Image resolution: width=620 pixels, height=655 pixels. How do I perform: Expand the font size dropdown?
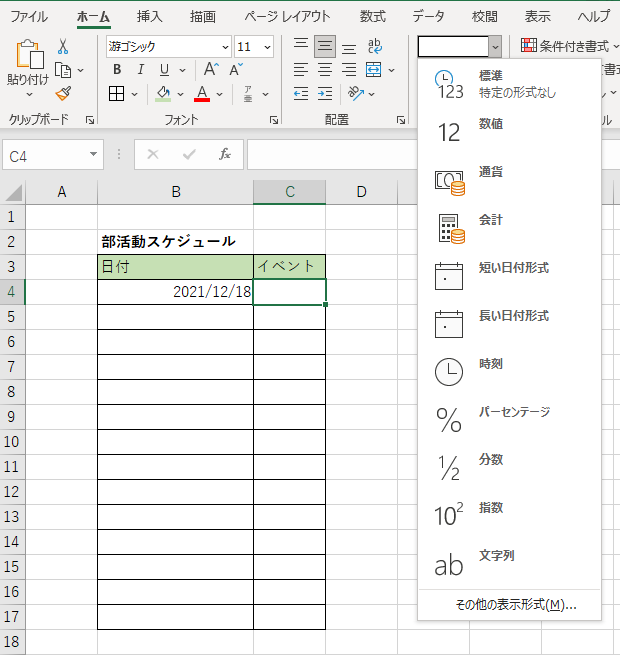pyautogui.click(x=267, y=47)
